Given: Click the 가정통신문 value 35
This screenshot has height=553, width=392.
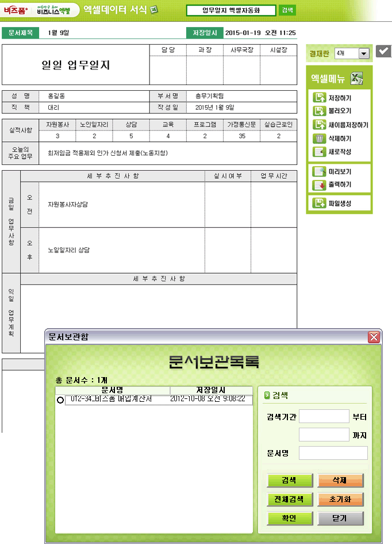Looking at the screenshot, I should pos(242,136).
